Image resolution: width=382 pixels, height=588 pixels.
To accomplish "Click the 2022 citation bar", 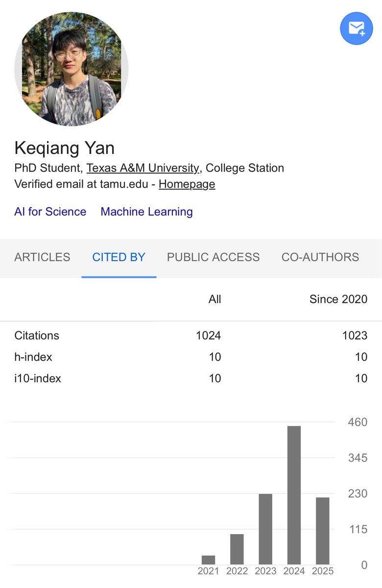I will click(x=237, y=549).
